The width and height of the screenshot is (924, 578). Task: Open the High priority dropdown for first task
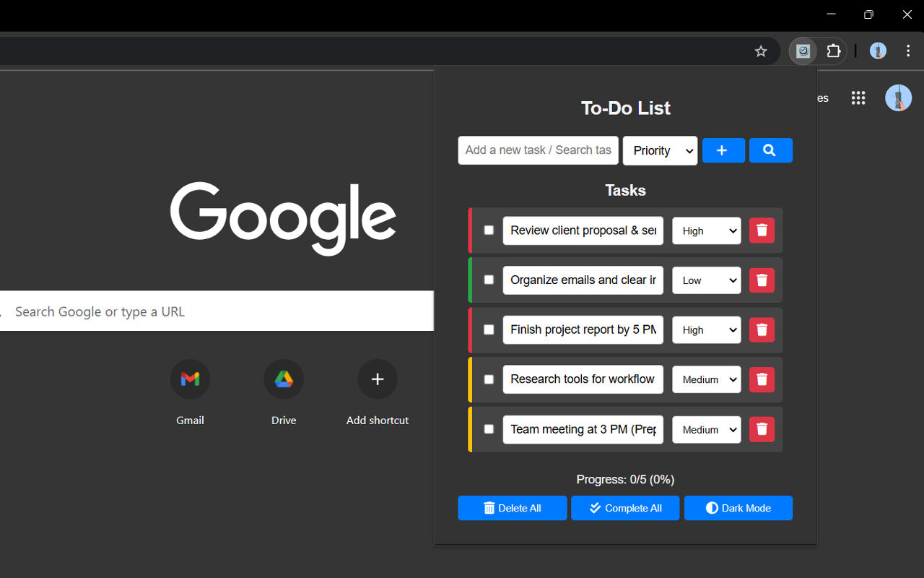(x=706, y=230)
